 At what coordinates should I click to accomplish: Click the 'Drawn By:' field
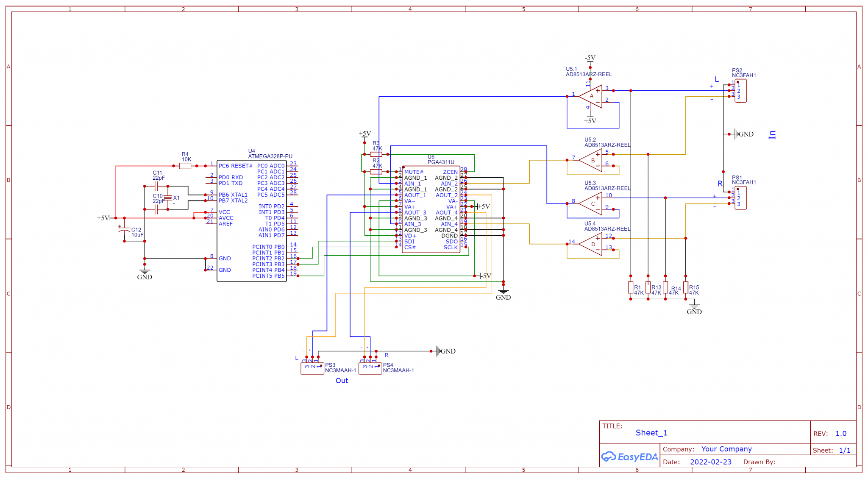[x=759, y=462]
